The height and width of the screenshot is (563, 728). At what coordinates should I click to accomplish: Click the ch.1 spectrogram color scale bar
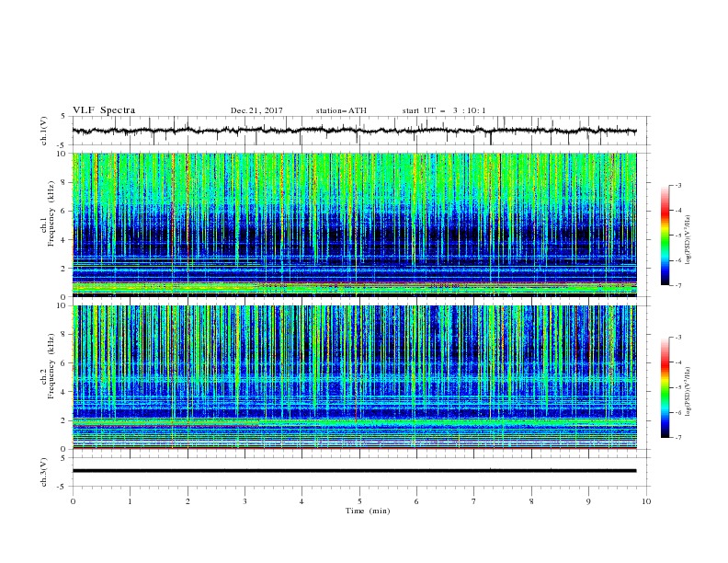[x=665, y=236]
